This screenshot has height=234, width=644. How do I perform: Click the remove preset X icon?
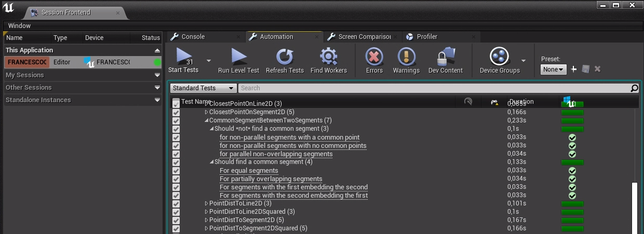click(x=597, y=69)
